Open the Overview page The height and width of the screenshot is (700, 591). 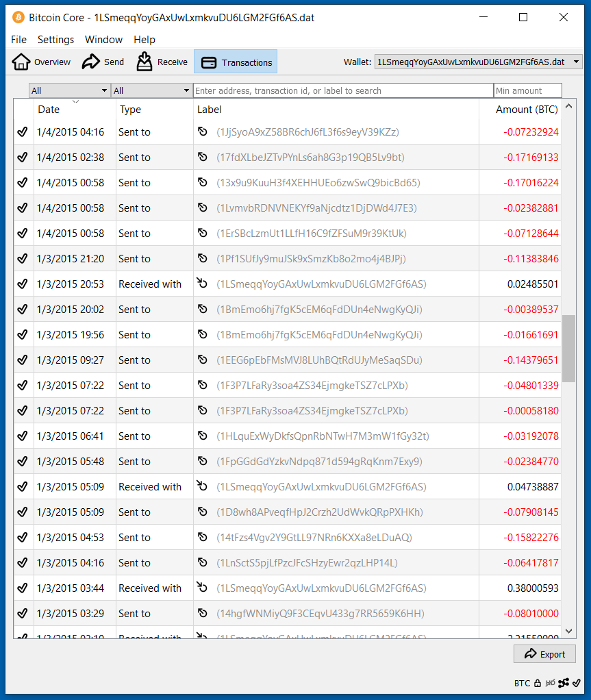click(x=41, y=62)
